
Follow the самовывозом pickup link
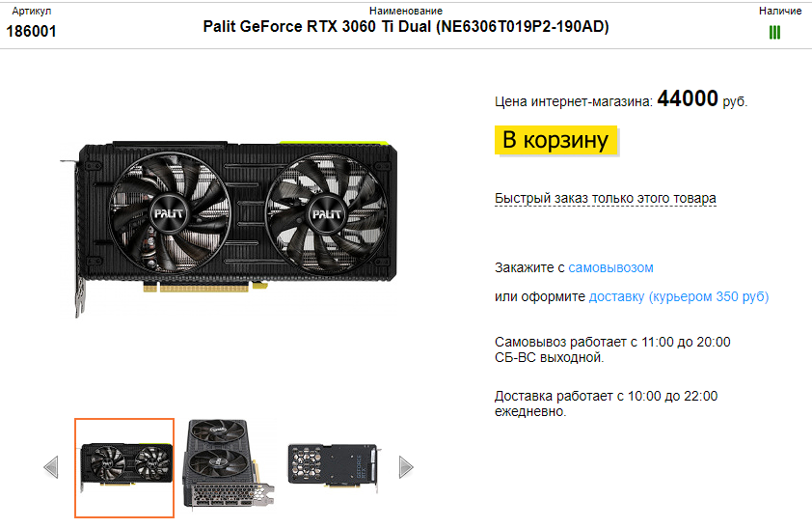610,268
